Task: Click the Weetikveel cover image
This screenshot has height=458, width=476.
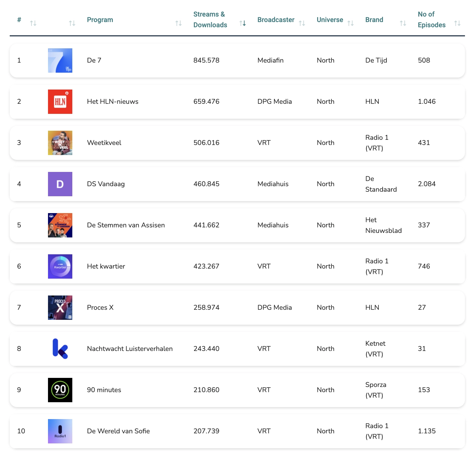Action: coord(60,143)
